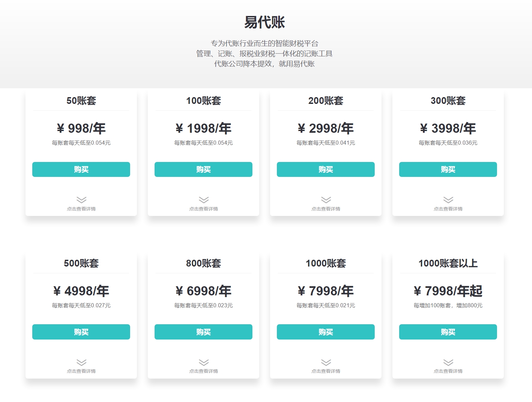Click 点击查看详情 text in 1000账套 card

pyautogui.click(x=326, y=371)
